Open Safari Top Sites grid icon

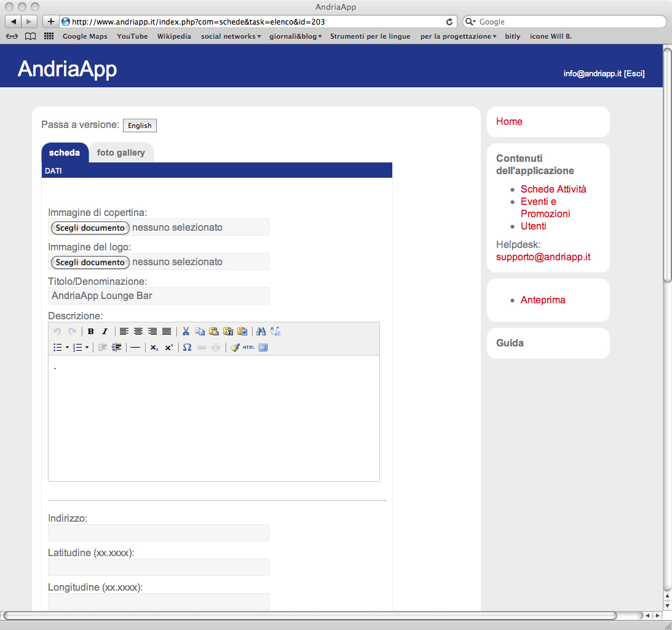(49, 36)
